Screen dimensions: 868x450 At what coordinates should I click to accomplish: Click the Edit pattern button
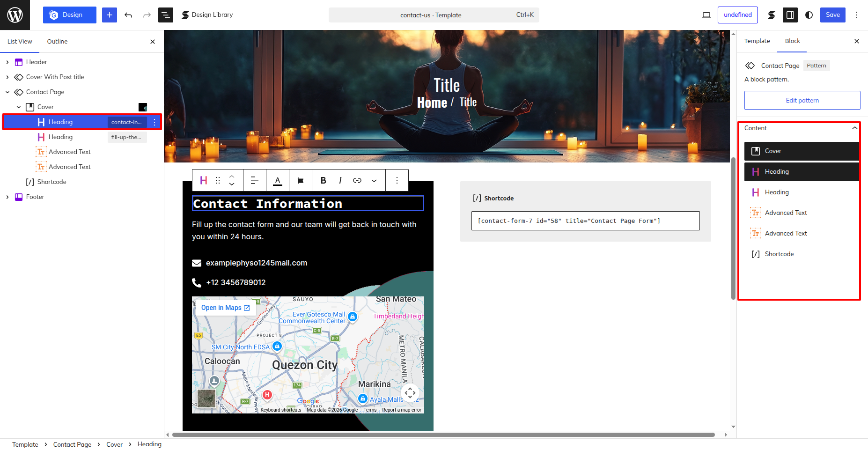[x=802, y=100]
